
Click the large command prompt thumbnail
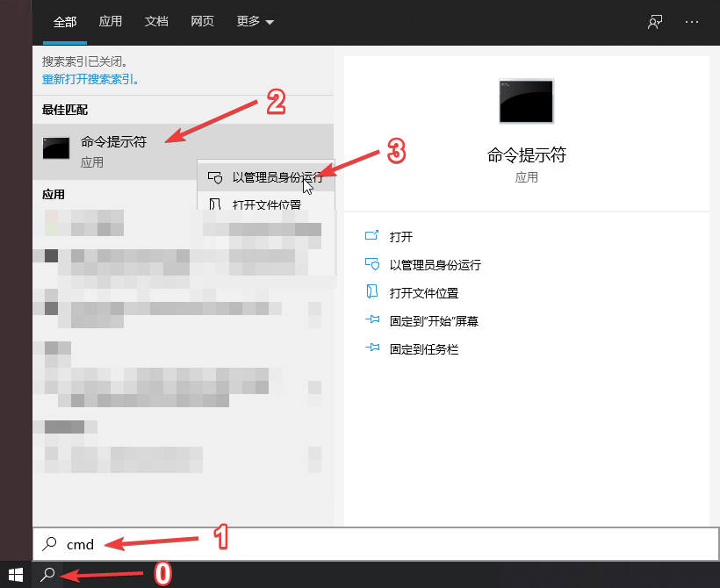tap(526, 101)
